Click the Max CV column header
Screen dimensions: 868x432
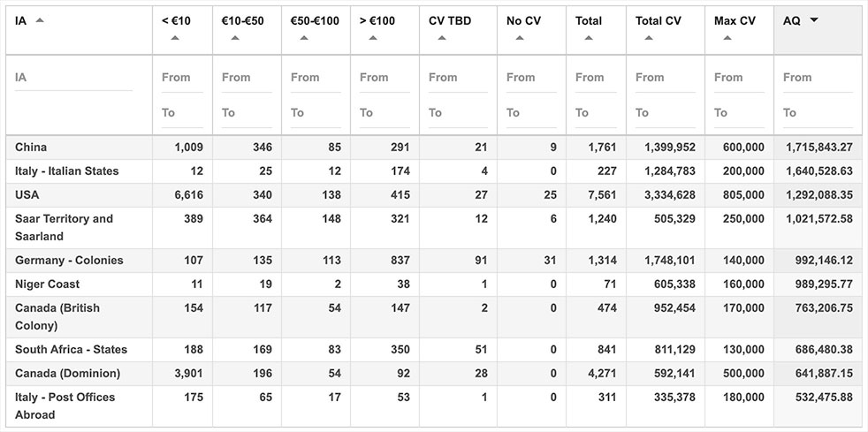[x=735, y=20]
